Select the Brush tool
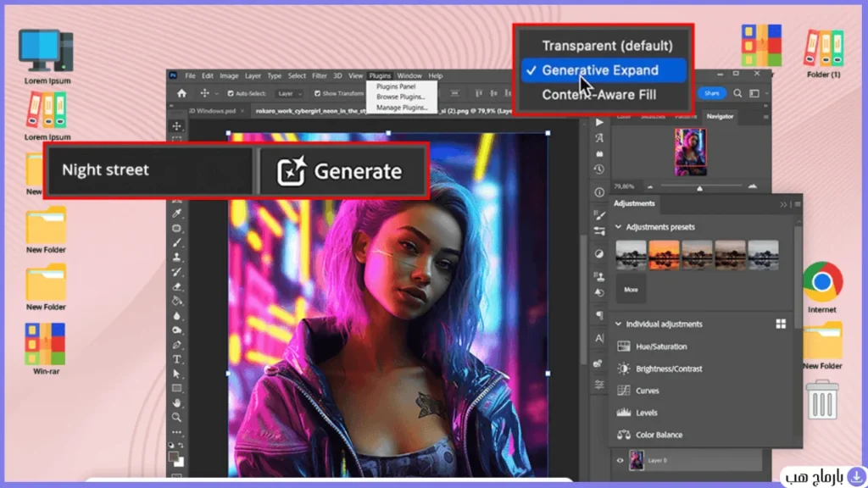868x488 pixels. [x=176, y=242]
